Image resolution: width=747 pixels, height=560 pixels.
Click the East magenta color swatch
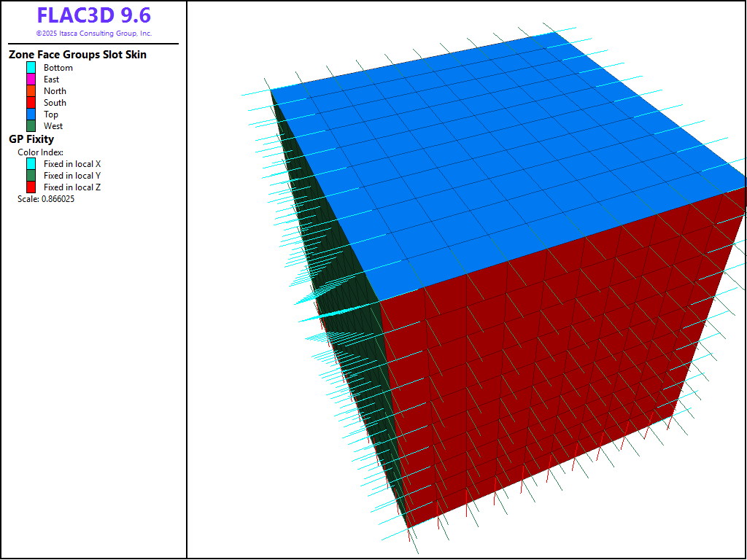point(31,79)
